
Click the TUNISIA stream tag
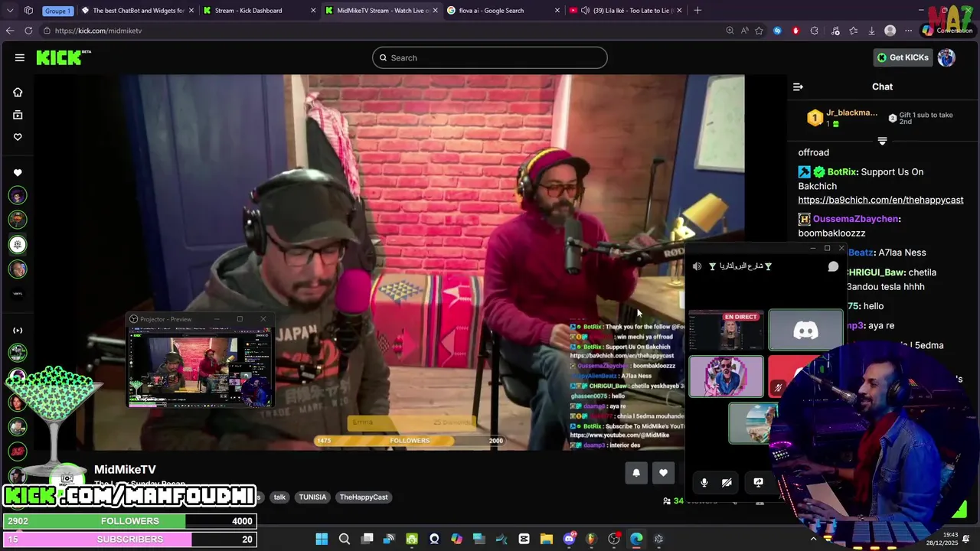tap(312, 497)
